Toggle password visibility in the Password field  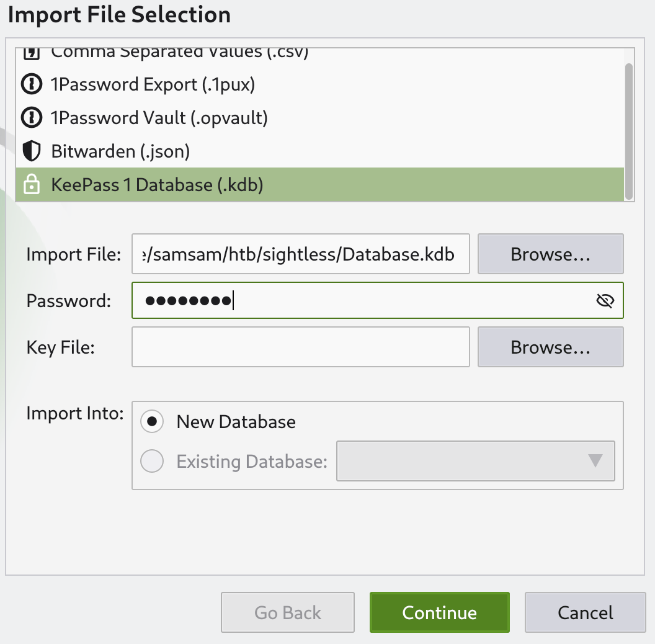click(x=605, y=300)
